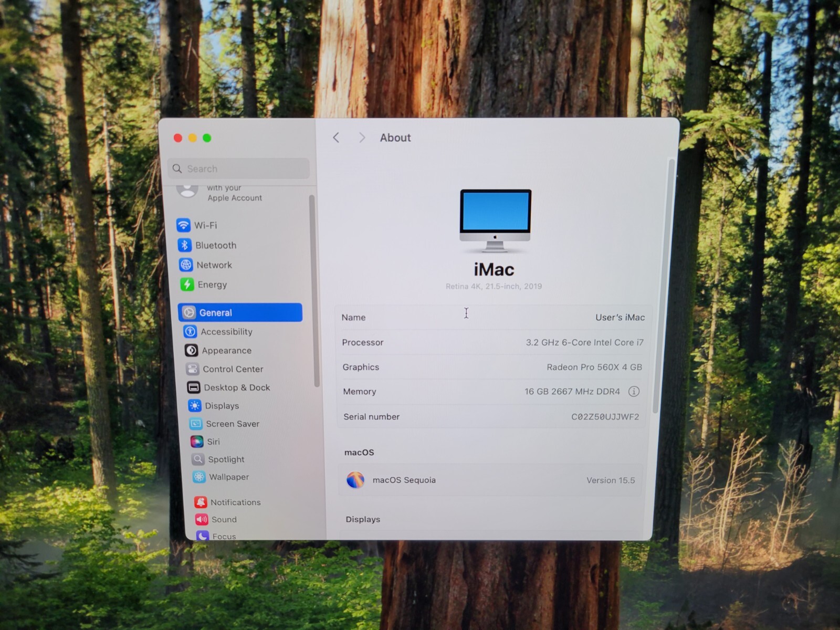Image resolution: width=840 pixels, height=630 pixels.
Task: Click the Search field in sidebar
Action: point(239,169)
